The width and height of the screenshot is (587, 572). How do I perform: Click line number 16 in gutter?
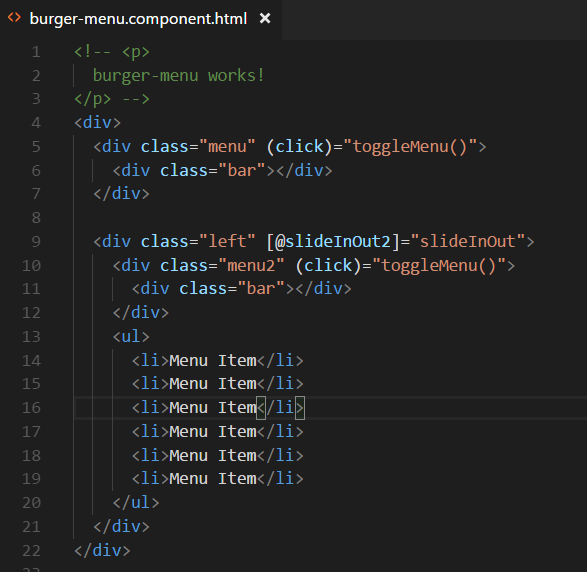[31, 408]
